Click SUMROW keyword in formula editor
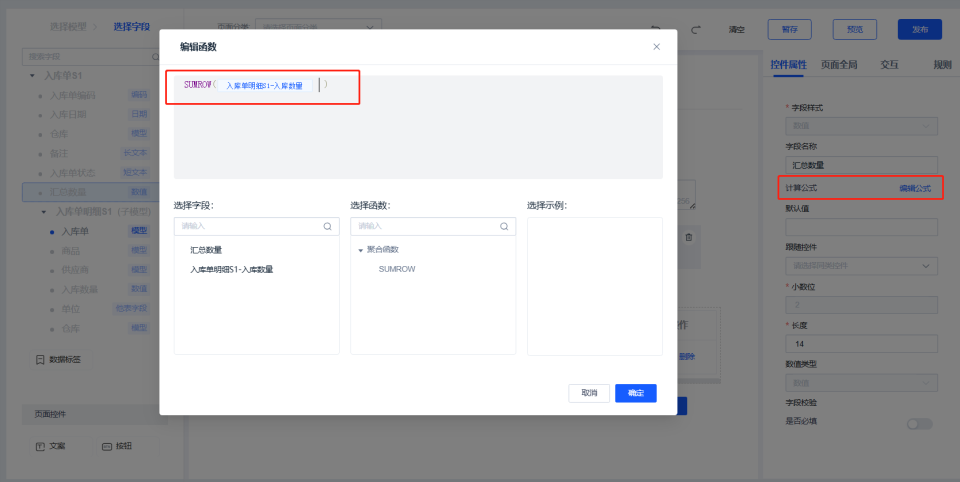Screen dimensions: 960x482 click(x=198, y=85)
